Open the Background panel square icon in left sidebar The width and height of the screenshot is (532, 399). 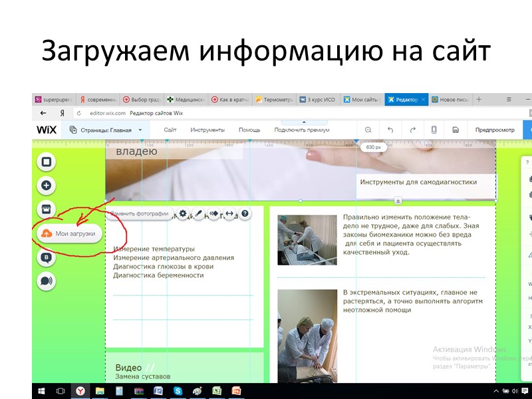pyautogui.click(x=46, y=162)
